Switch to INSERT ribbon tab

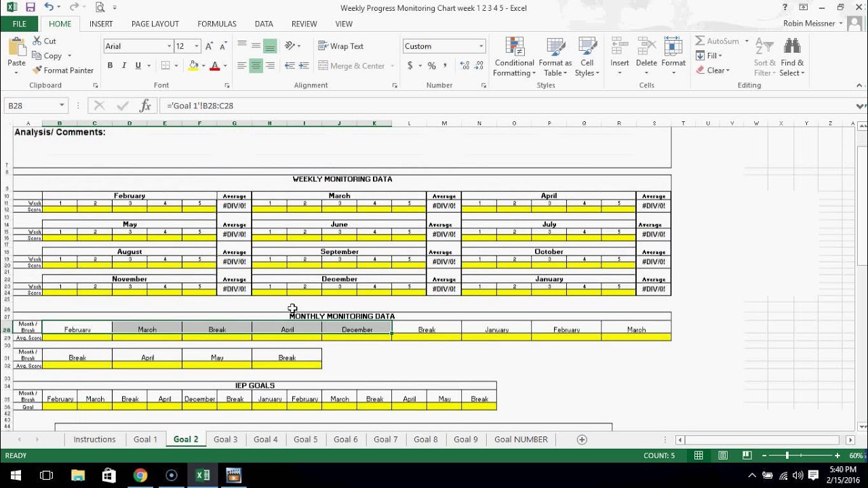(101, 24)
